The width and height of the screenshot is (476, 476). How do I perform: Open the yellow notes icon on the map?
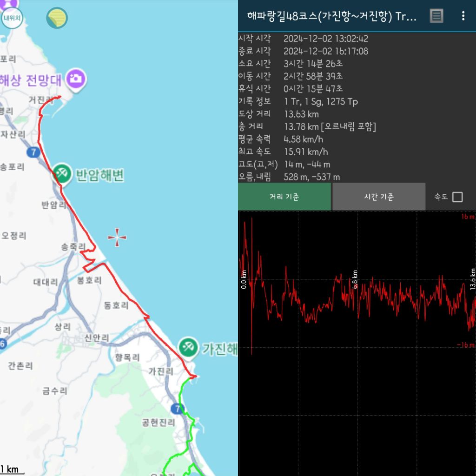point(57,18)
